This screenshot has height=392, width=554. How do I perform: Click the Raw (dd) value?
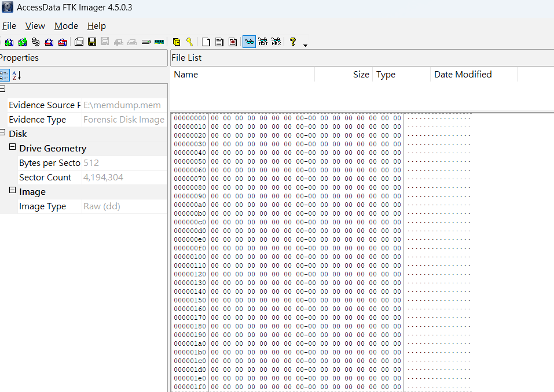click(x=102, y=206)
